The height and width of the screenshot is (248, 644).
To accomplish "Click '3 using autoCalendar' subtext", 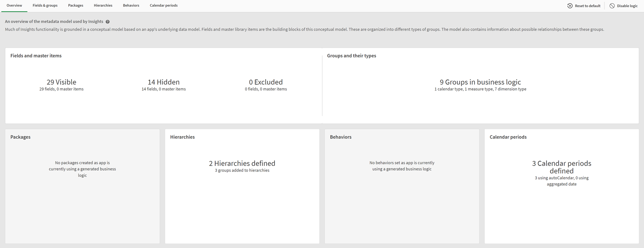I will [562, 181].
